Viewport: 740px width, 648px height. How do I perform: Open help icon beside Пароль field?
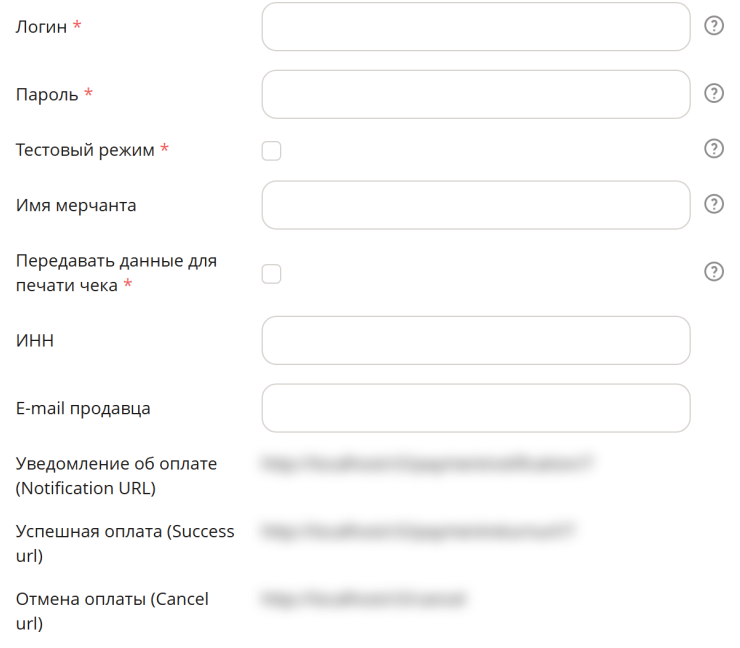[714, 93]
